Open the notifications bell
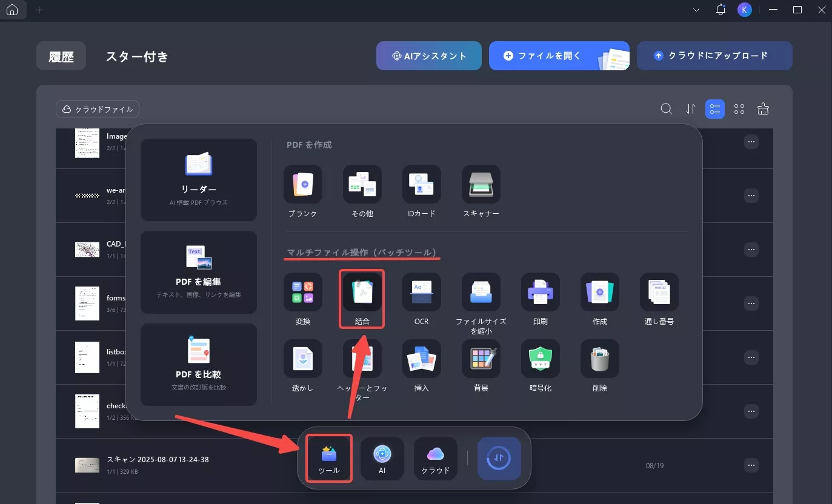 [721, 10]
